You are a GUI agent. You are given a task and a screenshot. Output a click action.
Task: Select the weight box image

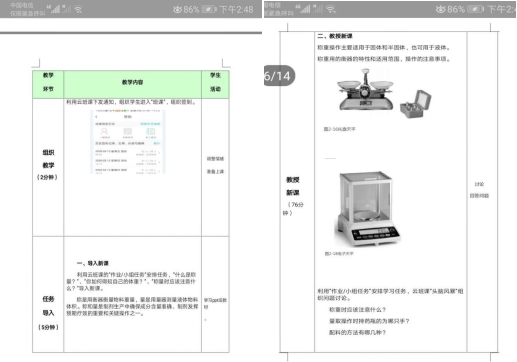(x=415, y=104)
